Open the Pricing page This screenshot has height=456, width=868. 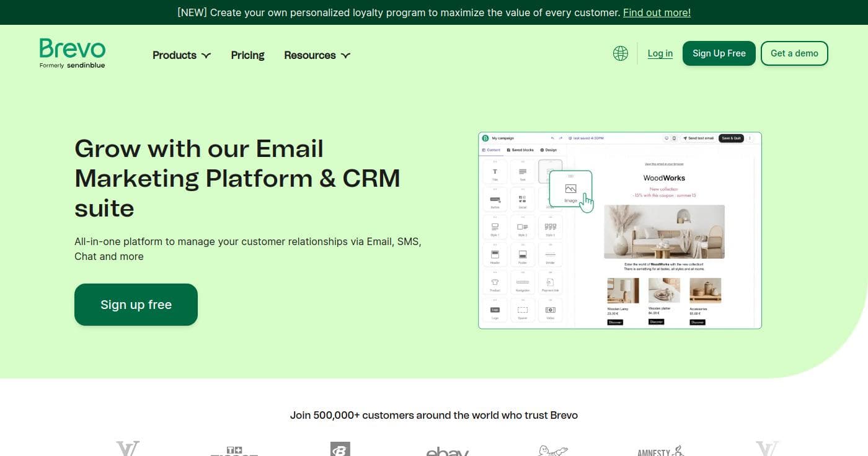tap(247, 55)
